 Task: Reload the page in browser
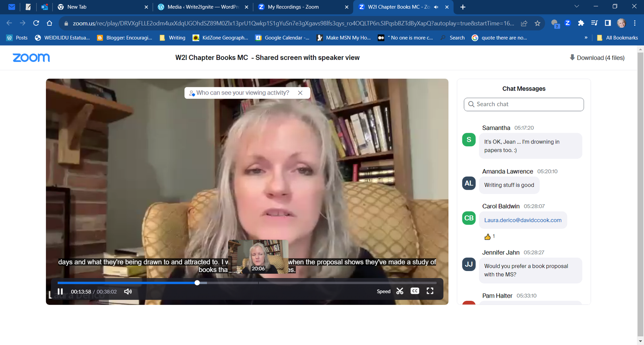(36, 23)
